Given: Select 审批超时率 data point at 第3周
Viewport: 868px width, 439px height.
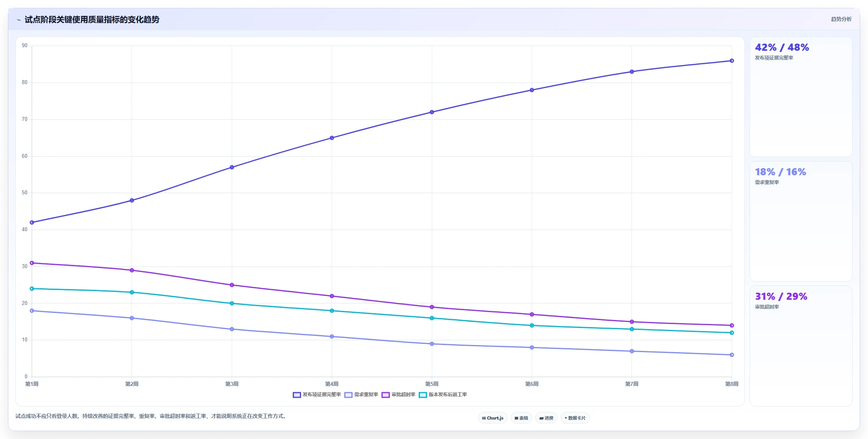Looking at the screenshot, I should [232, 285].
